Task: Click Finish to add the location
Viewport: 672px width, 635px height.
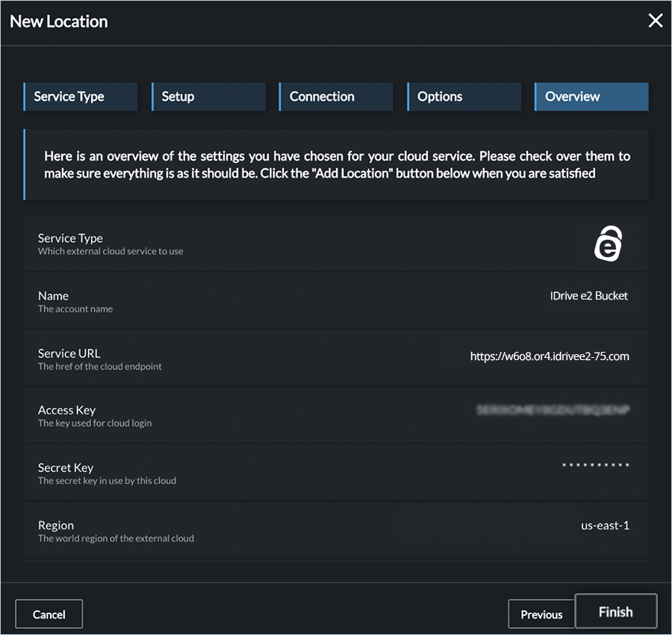Action: click(x=615, y=612)
